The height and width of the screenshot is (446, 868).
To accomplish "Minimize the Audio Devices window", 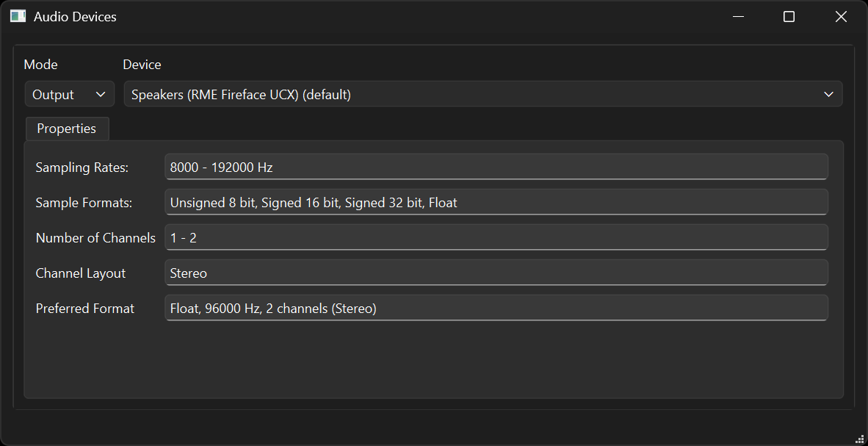I will tap(737, 16).
